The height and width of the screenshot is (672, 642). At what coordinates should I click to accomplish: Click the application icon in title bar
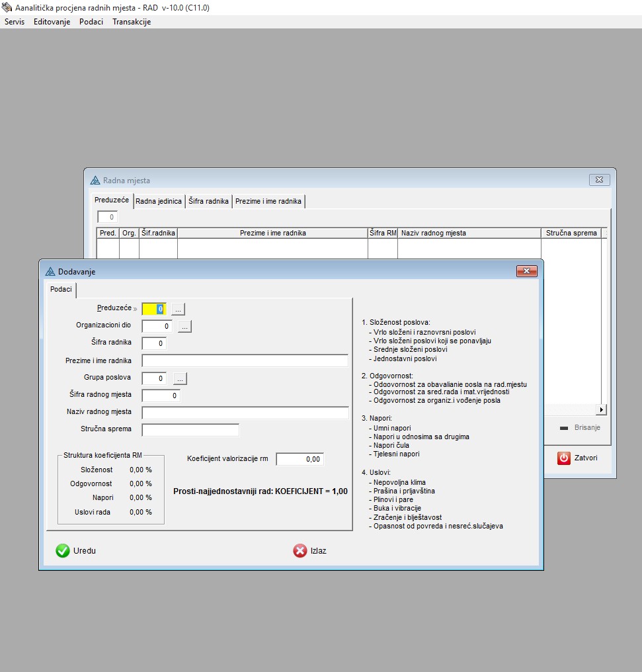point(7,7)
